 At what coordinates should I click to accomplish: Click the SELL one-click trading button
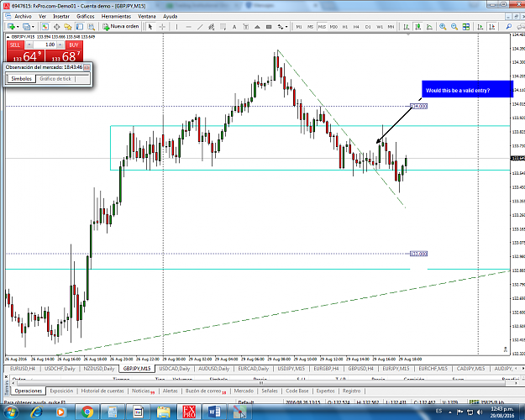tap(15, 45)
